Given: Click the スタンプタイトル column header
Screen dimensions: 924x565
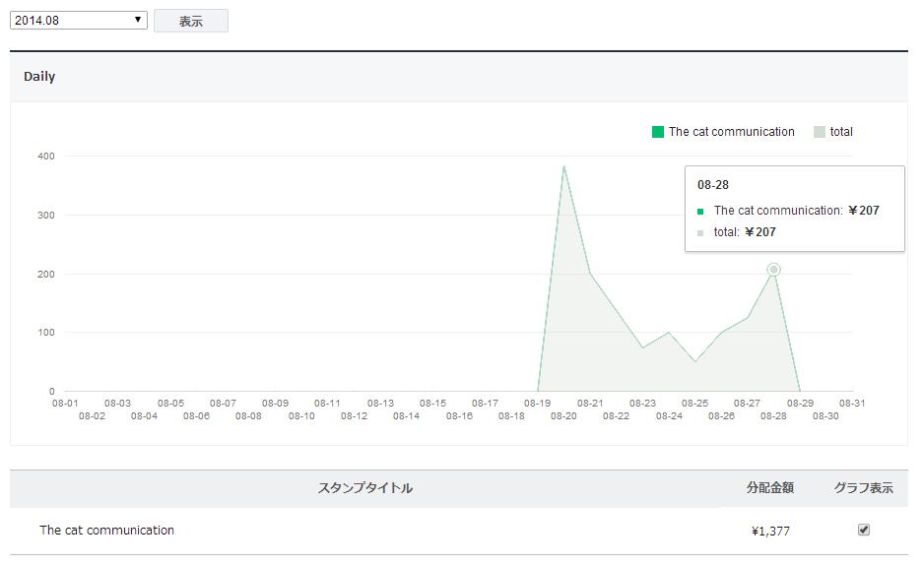Looking at the screenshot, I should pyautogui.click(x=364, y=488).
